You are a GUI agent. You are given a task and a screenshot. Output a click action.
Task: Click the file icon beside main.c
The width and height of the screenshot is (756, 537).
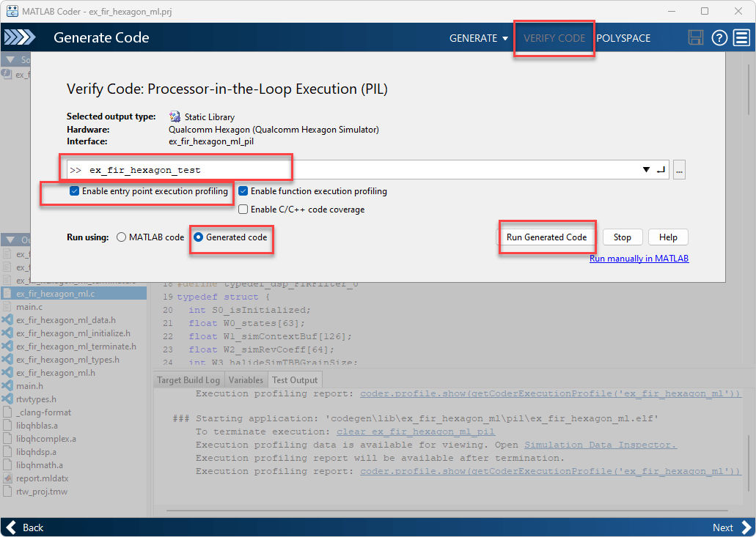tap(7, 307)
